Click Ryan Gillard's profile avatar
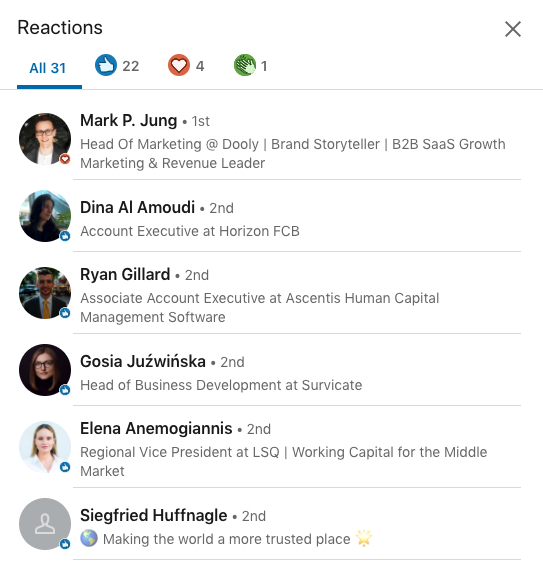 click(x=45, y=293)
